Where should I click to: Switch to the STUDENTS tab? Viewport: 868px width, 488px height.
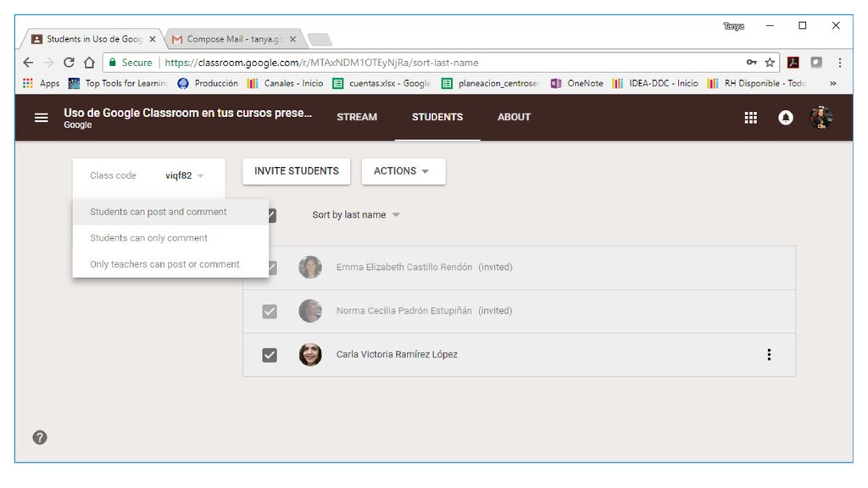437,117
